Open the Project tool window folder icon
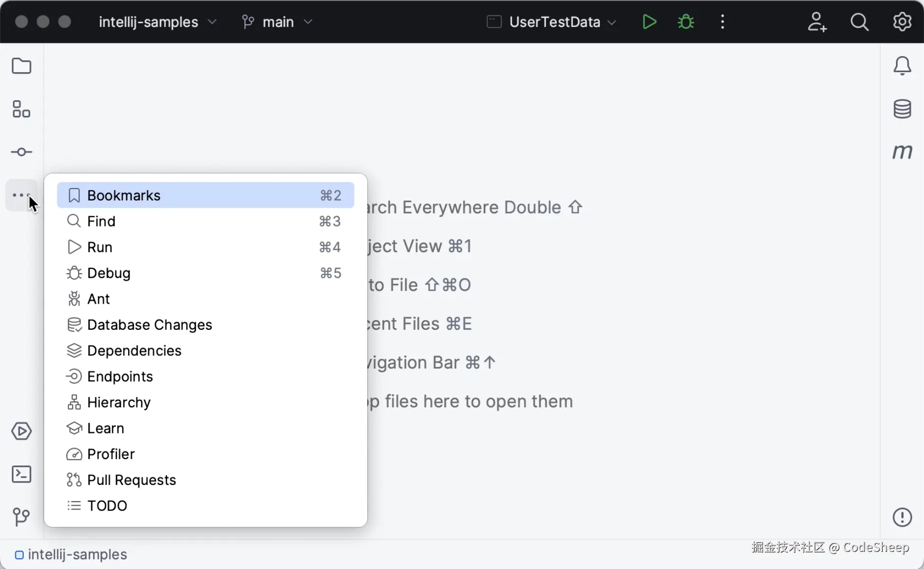This screenshot has height=569, width=924. (21, 66)
